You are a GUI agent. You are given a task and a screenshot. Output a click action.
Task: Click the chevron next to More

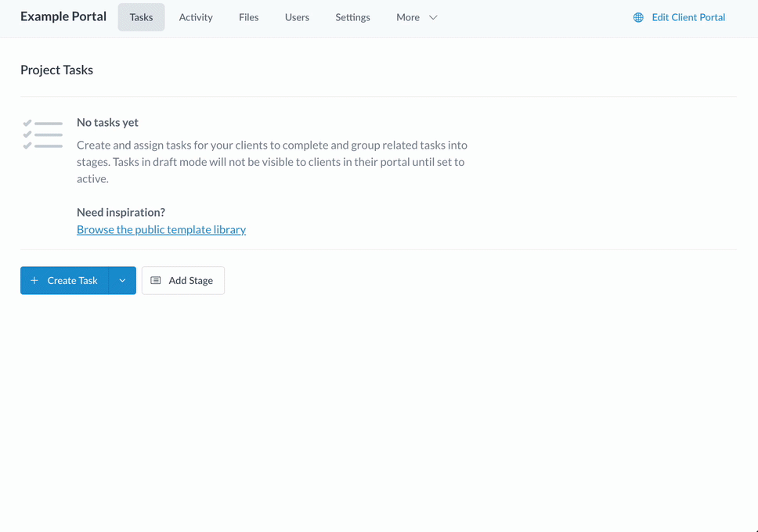[x=433, y=17]
